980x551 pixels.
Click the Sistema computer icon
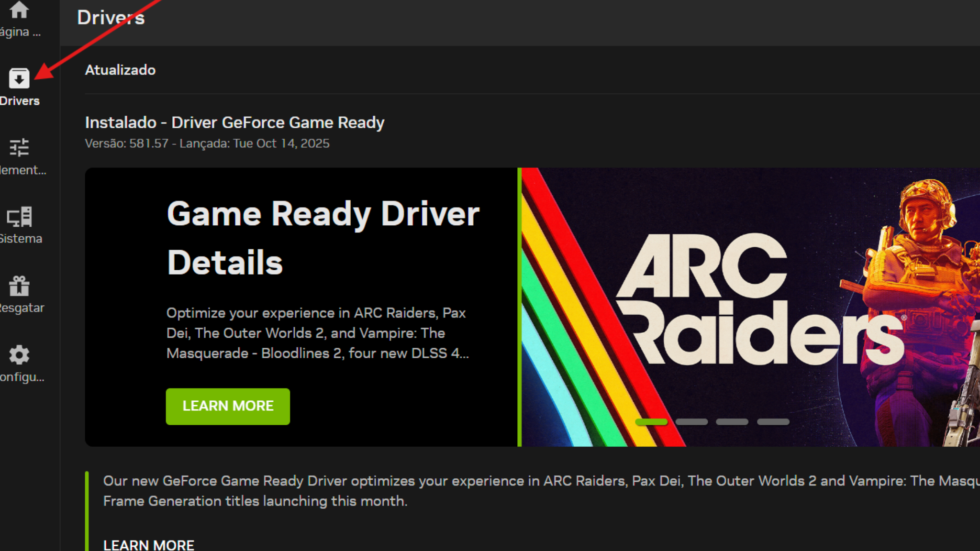(19, 217)
